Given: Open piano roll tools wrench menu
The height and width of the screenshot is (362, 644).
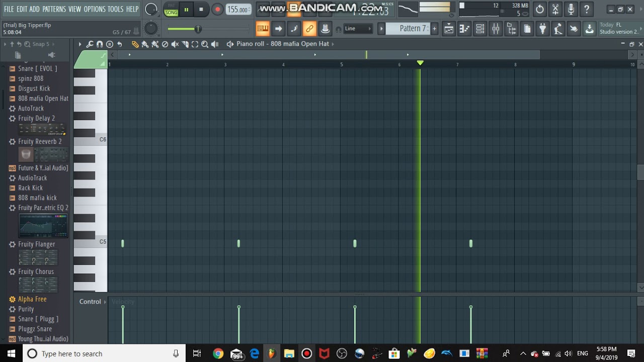Looking at the screenshot, I should (90, 44).
